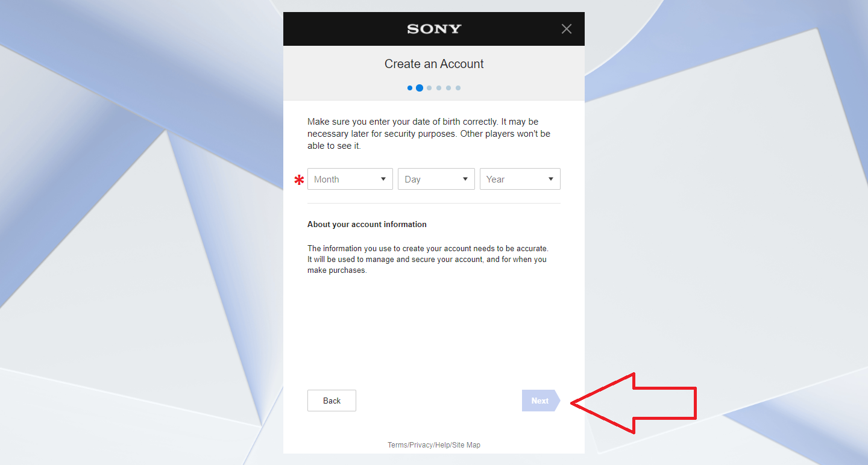The image size is (868, 465).
Task: Select the sixth progress step dot
Action: coord(458,88)
